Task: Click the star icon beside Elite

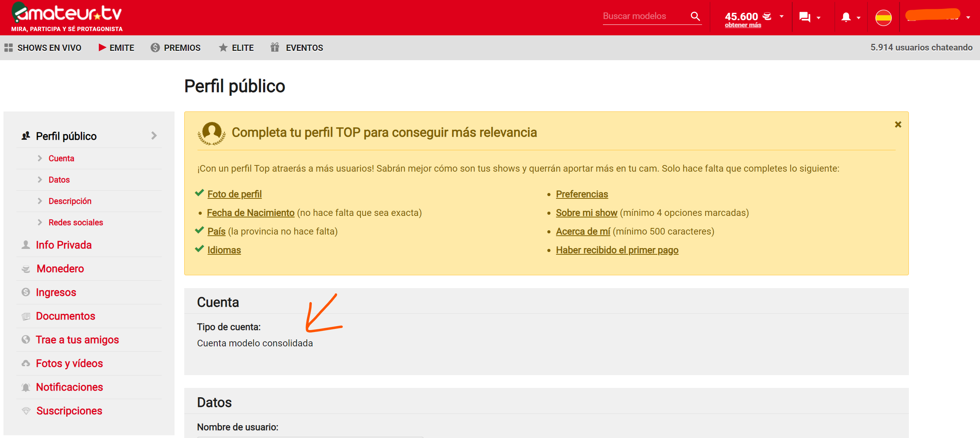Action: pyautogui.click(x=223, y=47)
